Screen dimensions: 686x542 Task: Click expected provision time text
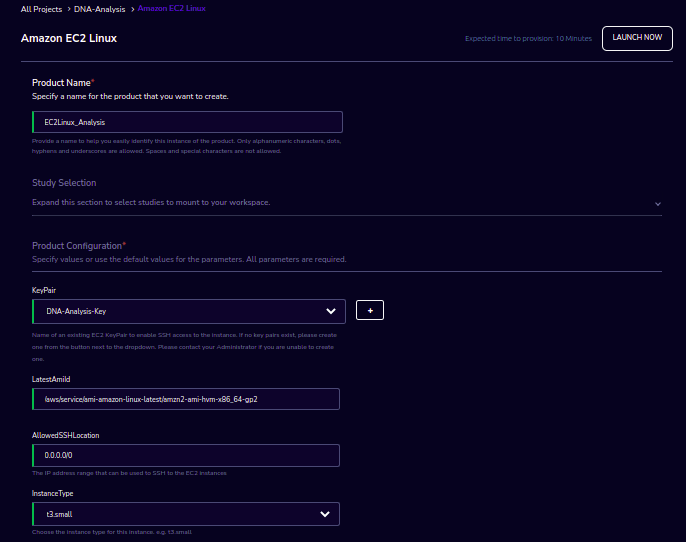(x=528, y=38)
